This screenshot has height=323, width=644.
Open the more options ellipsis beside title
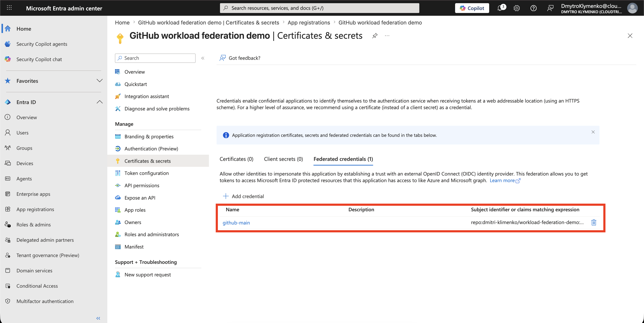(x=387, y=36)
